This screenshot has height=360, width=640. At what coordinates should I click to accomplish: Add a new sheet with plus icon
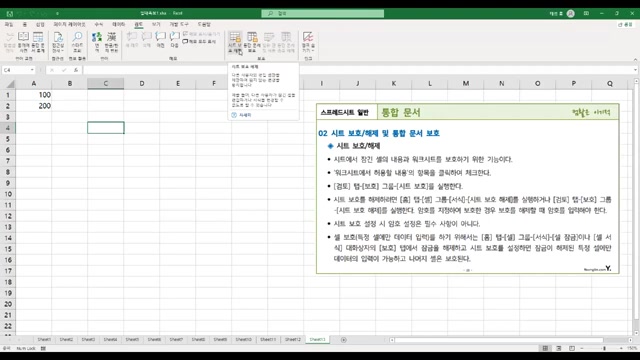[344, 340]
